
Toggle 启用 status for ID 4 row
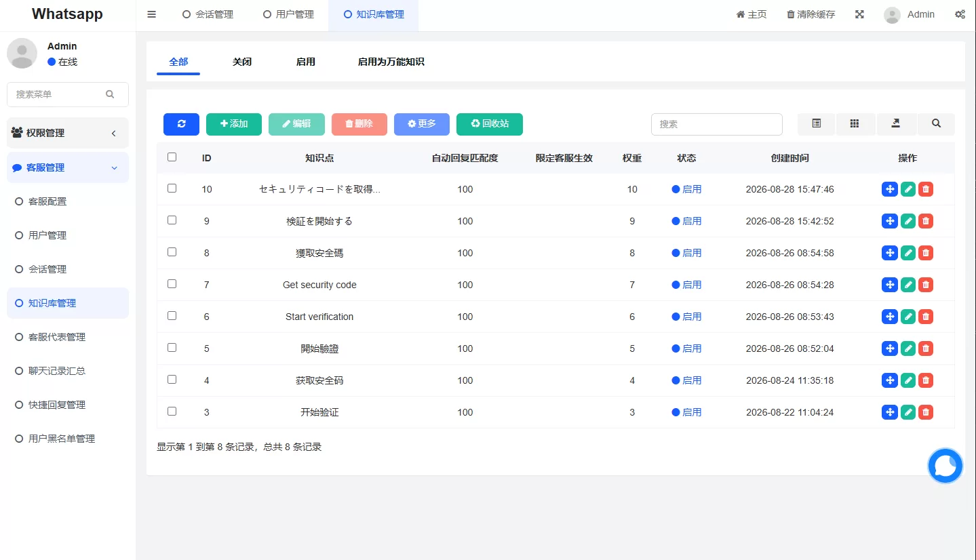686,380
